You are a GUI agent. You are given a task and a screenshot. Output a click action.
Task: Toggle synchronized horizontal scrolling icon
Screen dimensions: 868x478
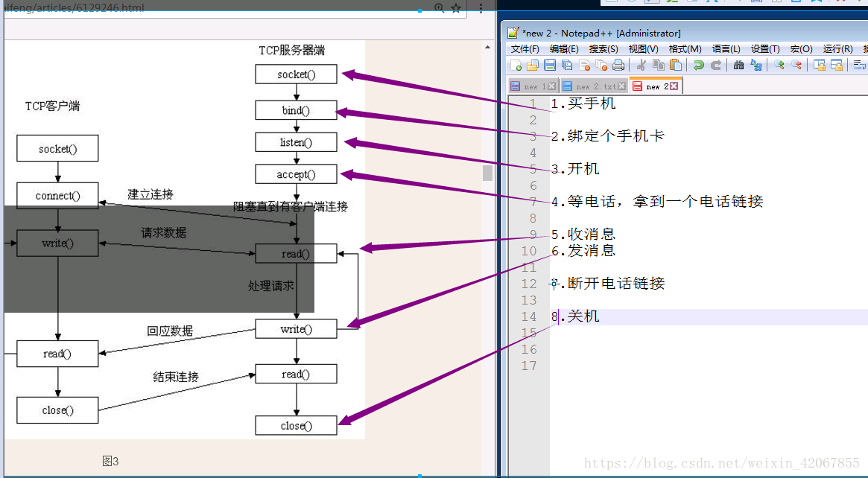837,66
